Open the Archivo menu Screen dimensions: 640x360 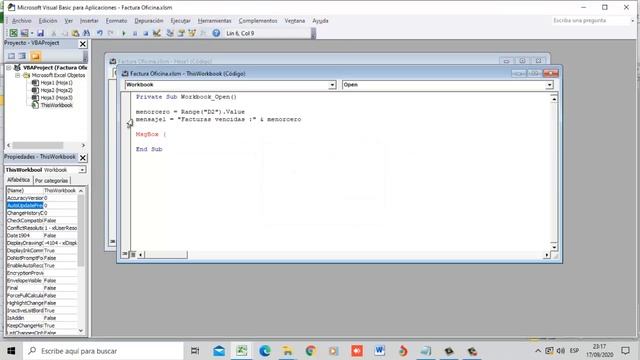[x=22, y=20]
